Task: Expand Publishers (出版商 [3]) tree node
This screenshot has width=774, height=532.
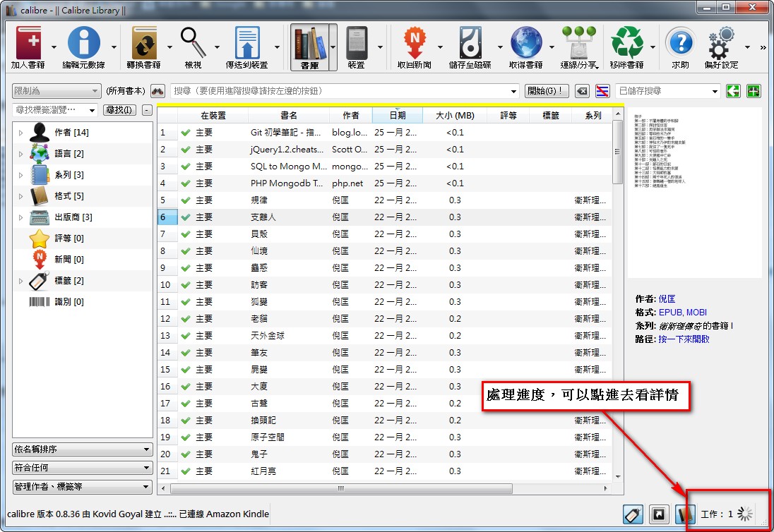Action: pyautogui.click(x=20, y=217)
